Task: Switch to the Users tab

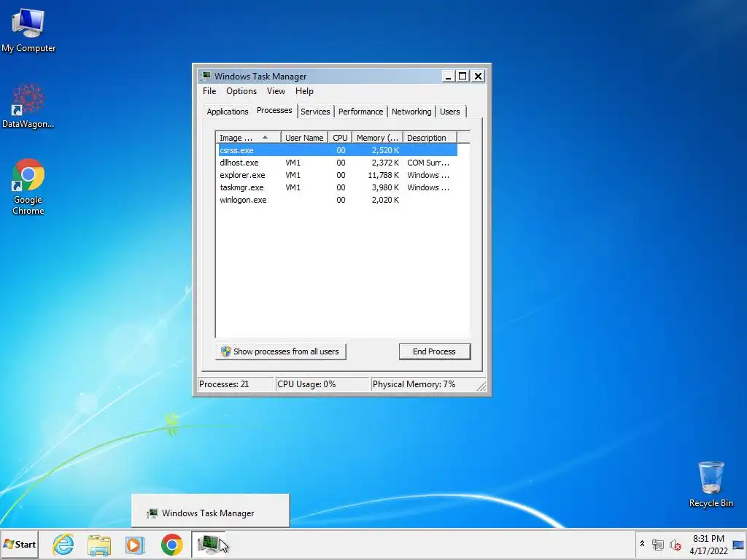Action: 449,112
